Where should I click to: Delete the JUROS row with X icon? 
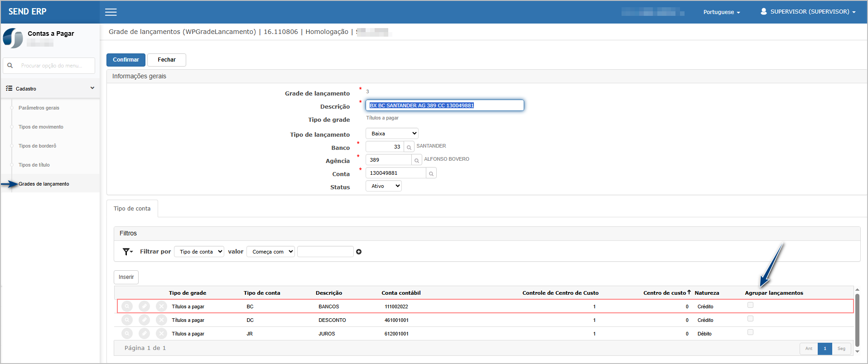pyautogui.click(x=161, y=334)
